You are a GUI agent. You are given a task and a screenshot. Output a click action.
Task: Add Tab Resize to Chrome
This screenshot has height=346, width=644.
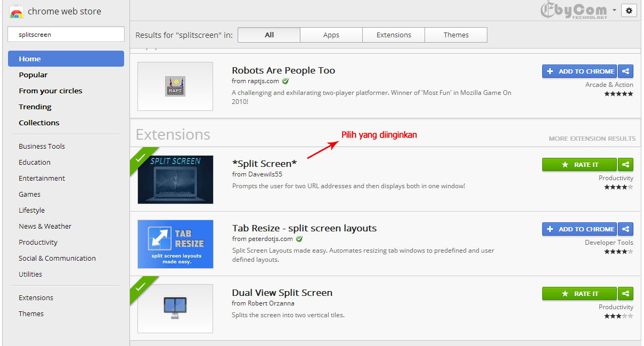tap(579, 229)
